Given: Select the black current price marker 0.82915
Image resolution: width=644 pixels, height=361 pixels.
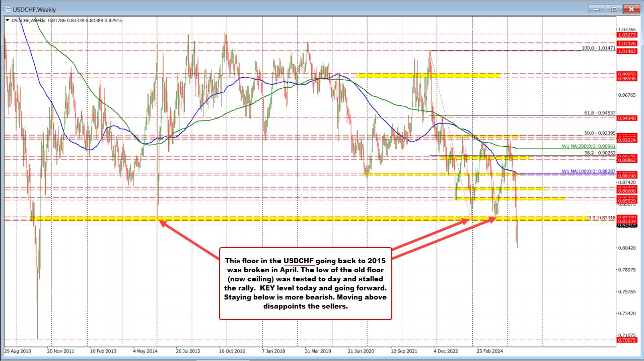Looking at the screenshot, I should [x=627, y=225].
